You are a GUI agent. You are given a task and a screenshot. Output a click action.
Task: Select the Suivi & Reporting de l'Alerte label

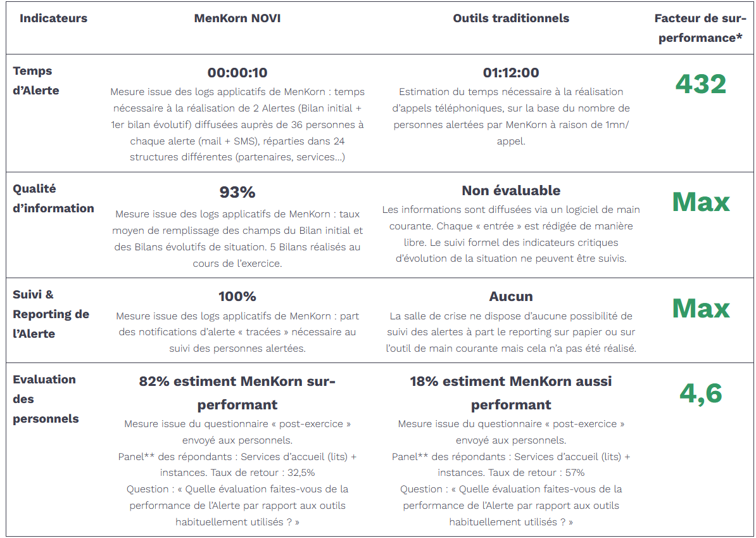(51, 314)
